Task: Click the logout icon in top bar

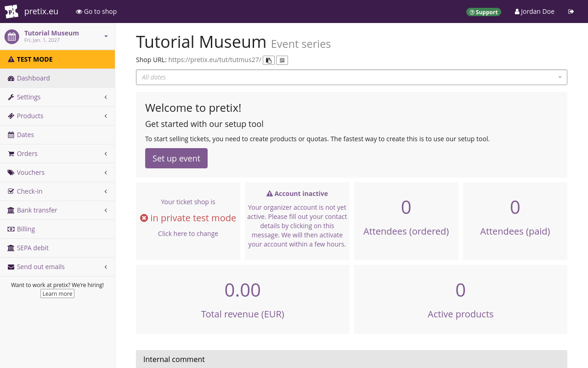Action: (x=571, y=11)
